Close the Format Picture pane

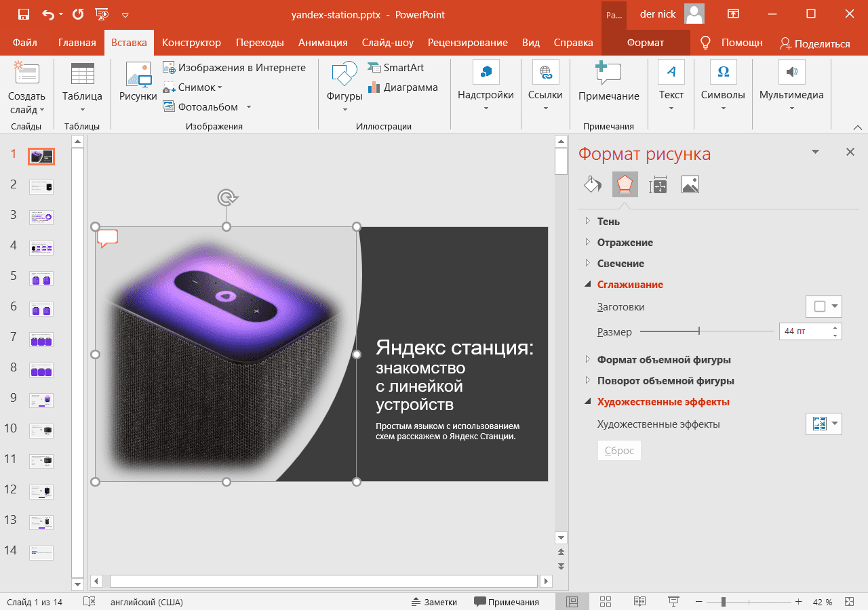(850, 152)
